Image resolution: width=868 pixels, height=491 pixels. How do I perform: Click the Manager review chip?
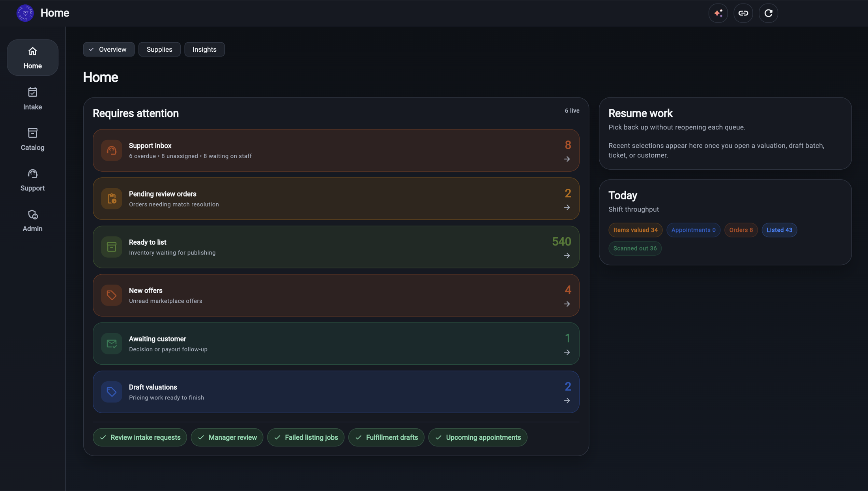pyautogui.click(x=227, y=437)
